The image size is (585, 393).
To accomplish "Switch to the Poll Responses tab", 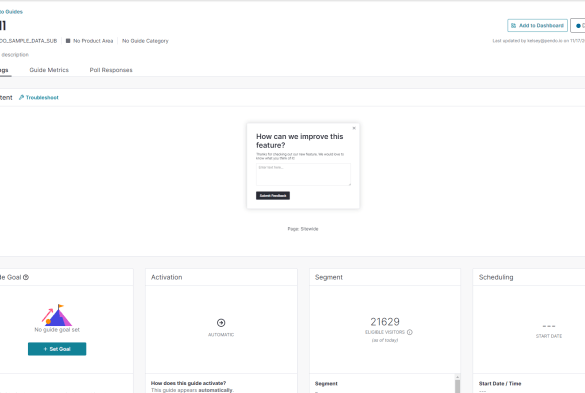I will (111, 70).
